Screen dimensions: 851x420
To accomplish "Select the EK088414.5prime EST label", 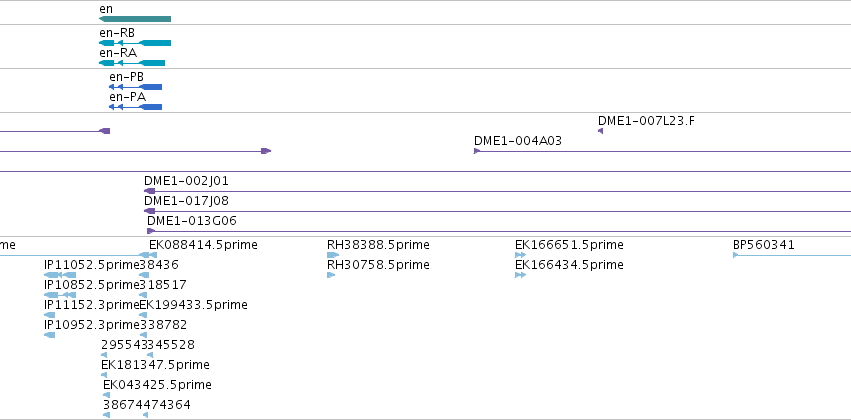I will 203,245.
